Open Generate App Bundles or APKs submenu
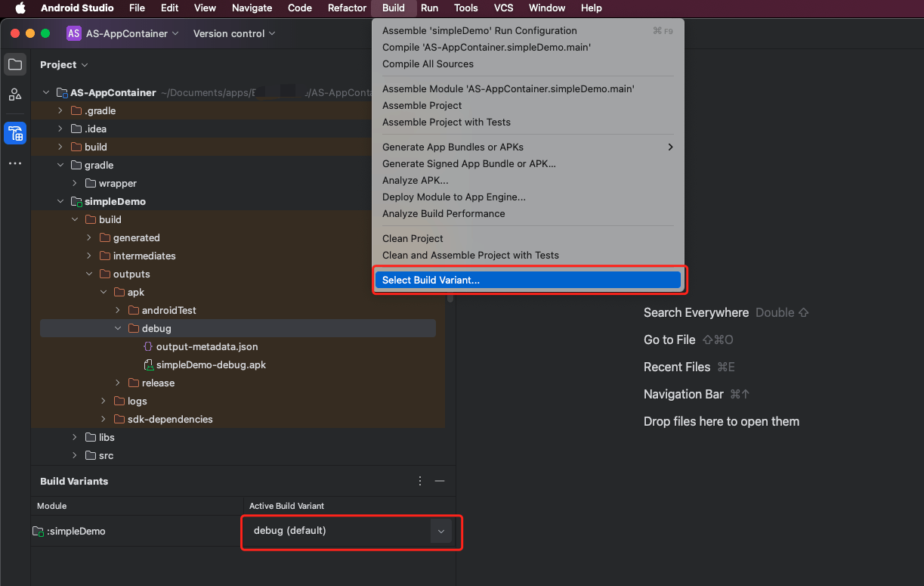 (x=453, y=147)
